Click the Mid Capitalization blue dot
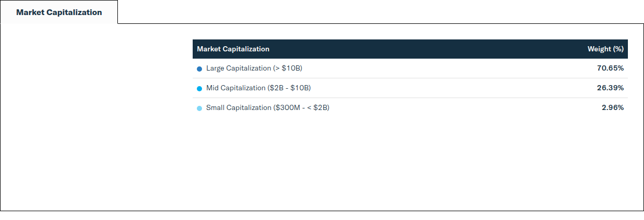This screenshot has width=644, height=220. pos(199,89)
